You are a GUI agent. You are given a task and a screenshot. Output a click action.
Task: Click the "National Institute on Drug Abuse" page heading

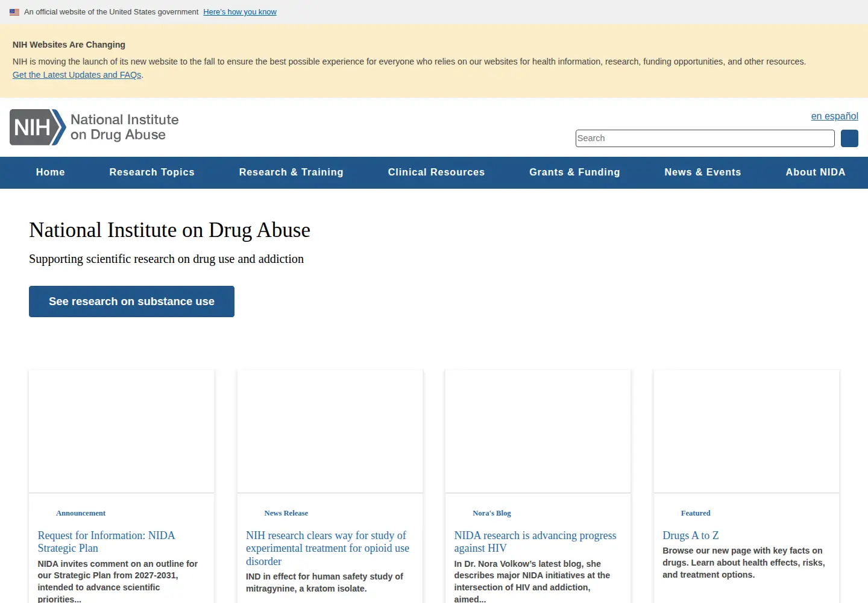[x=169, y=230]
